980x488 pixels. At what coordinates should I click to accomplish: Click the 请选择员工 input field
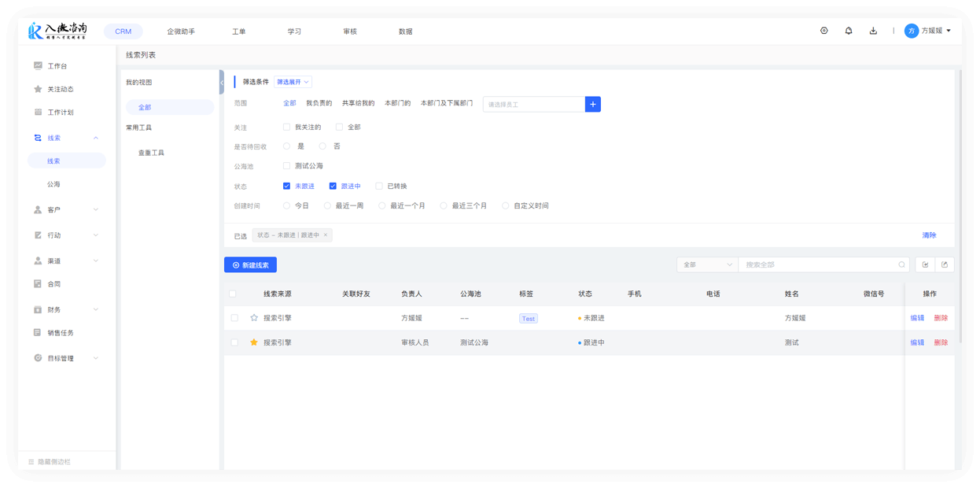tap(534, 104)
